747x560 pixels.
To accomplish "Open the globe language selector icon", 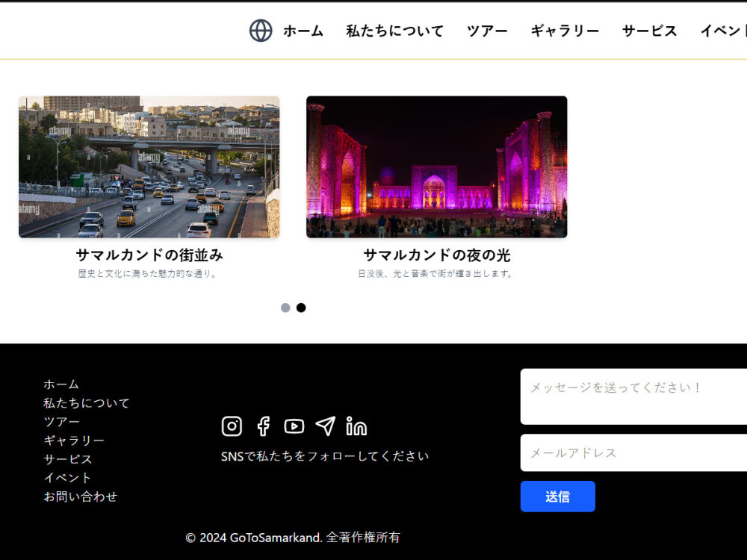I will pos(261,31).
